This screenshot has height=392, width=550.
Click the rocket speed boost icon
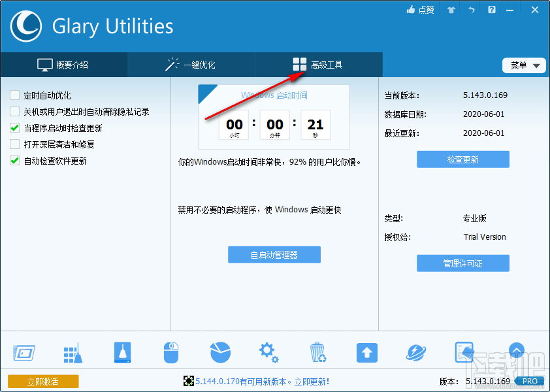click(415, 352)
